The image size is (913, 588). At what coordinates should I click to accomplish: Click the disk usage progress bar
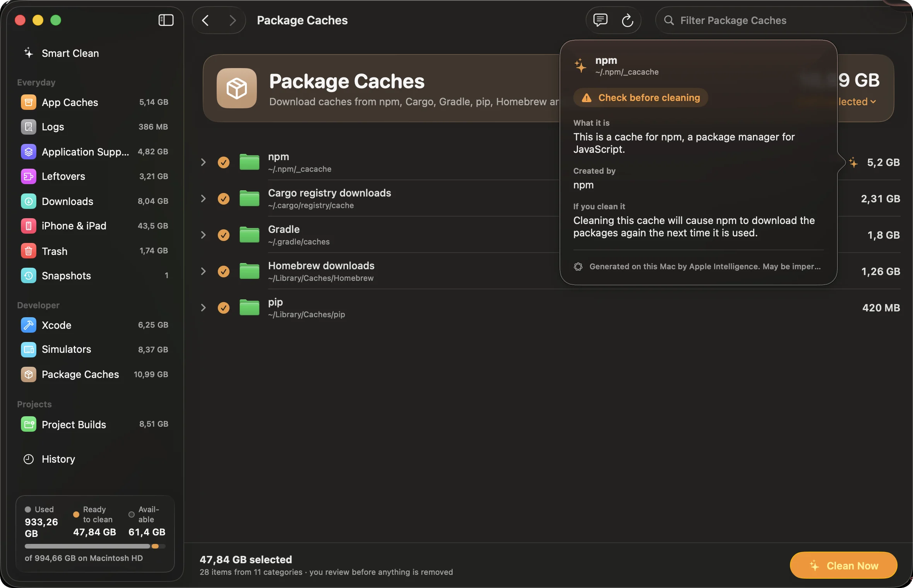click(x=95, y=546)
